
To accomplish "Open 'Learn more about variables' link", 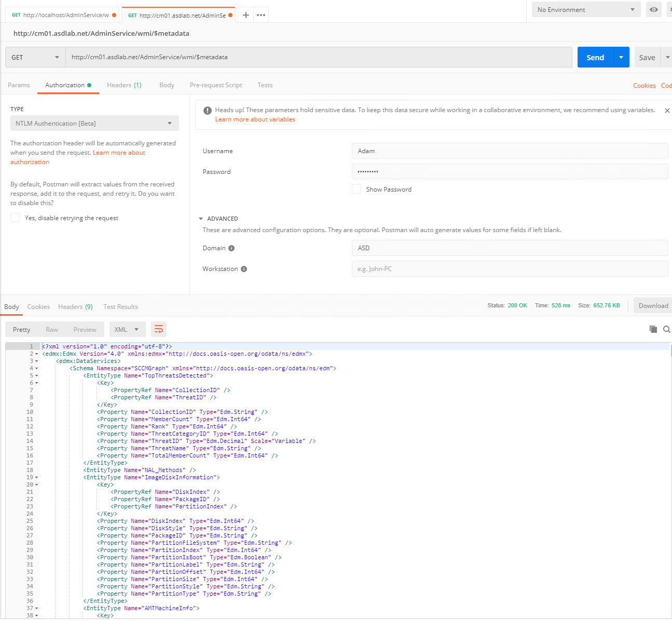I will pyautogui.click(x=255, y=119).
